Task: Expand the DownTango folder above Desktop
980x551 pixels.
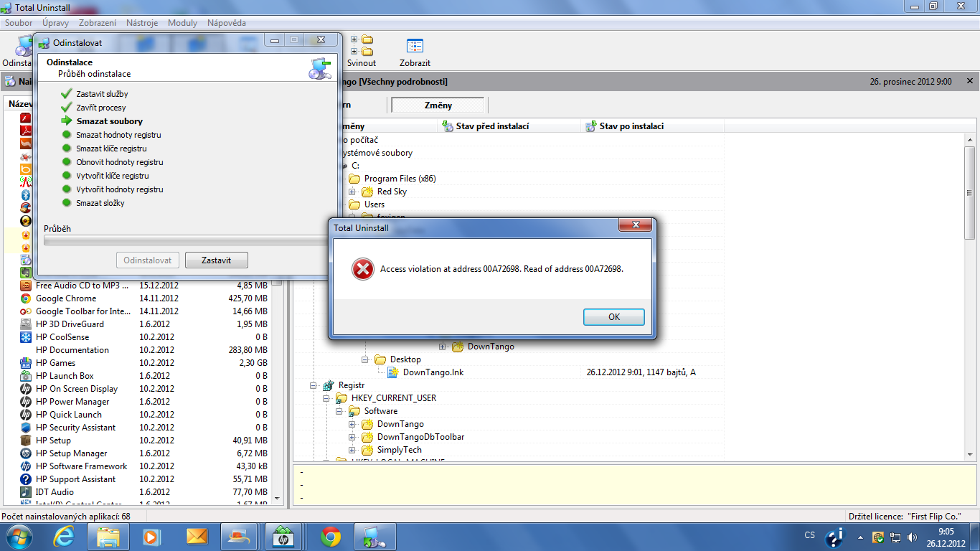Action: (443, 347)
